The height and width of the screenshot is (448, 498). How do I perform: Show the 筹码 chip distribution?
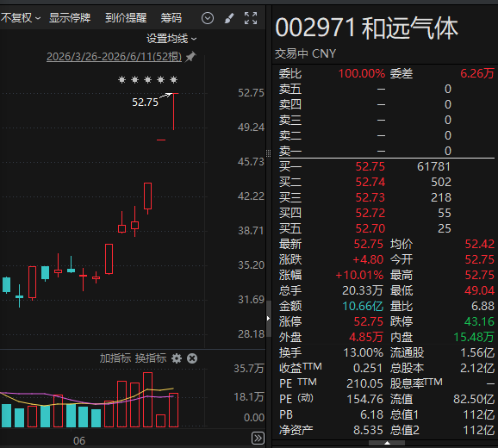[x=171, y=18]
